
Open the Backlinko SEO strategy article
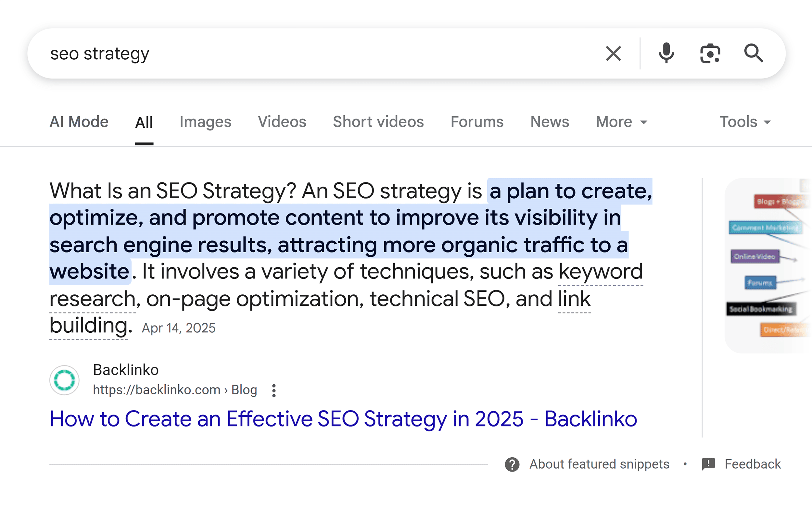pyautogui.click(x=343, y=419)
